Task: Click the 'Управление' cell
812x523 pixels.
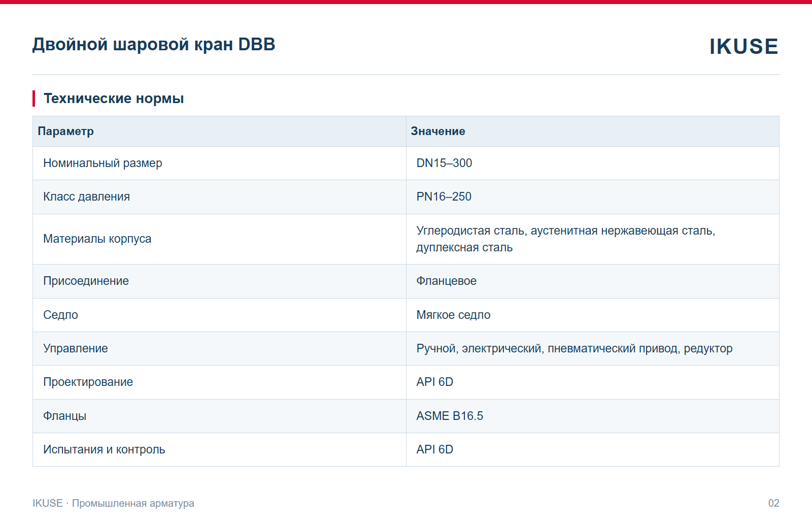Action: pos(219,349)
